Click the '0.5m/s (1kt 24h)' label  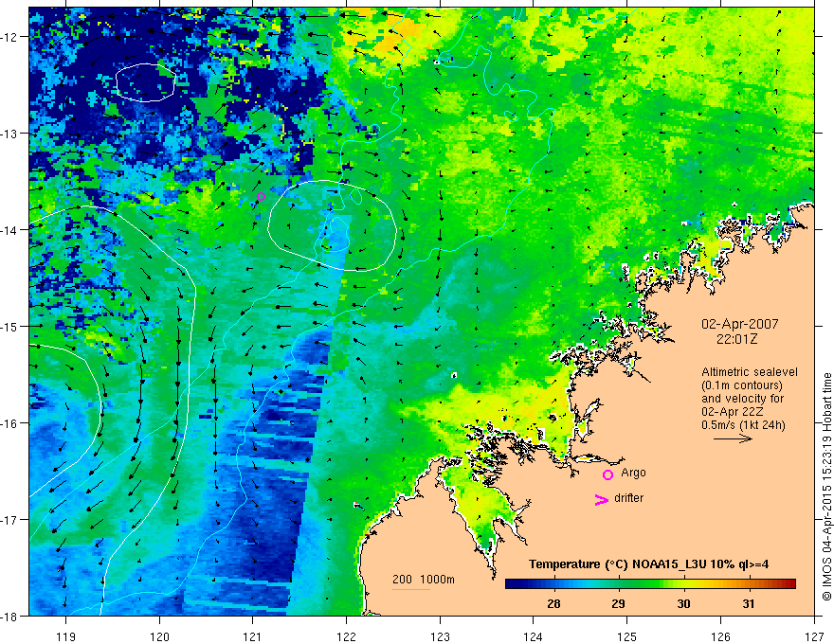(x=743, y=425)
